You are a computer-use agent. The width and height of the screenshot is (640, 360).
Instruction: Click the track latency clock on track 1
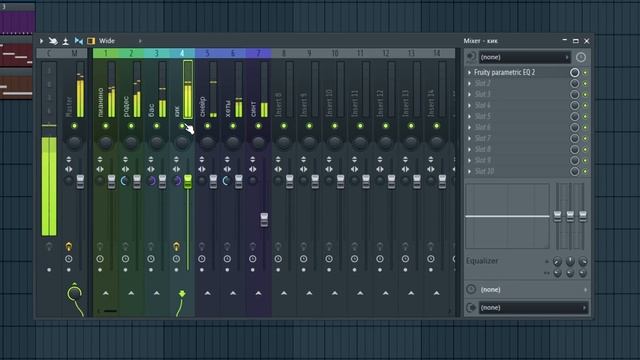click(100, 259)
